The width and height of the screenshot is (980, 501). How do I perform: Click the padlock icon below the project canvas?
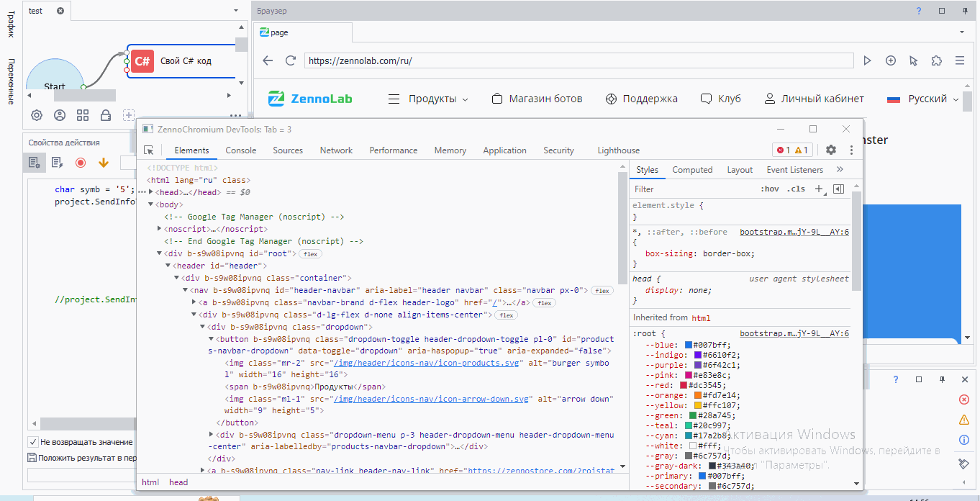pos(106,115)
